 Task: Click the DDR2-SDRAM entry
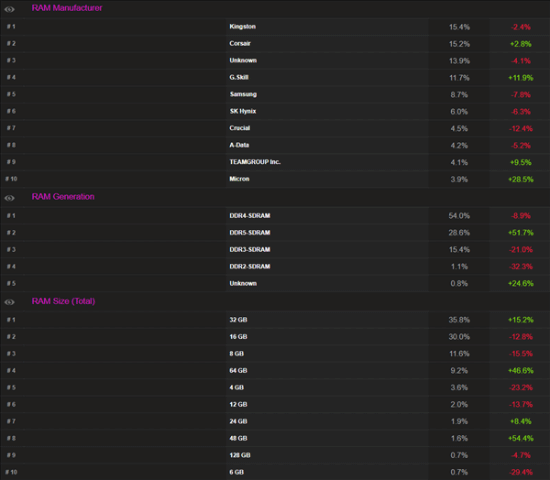pyautogui.click(x=250, y=266)
